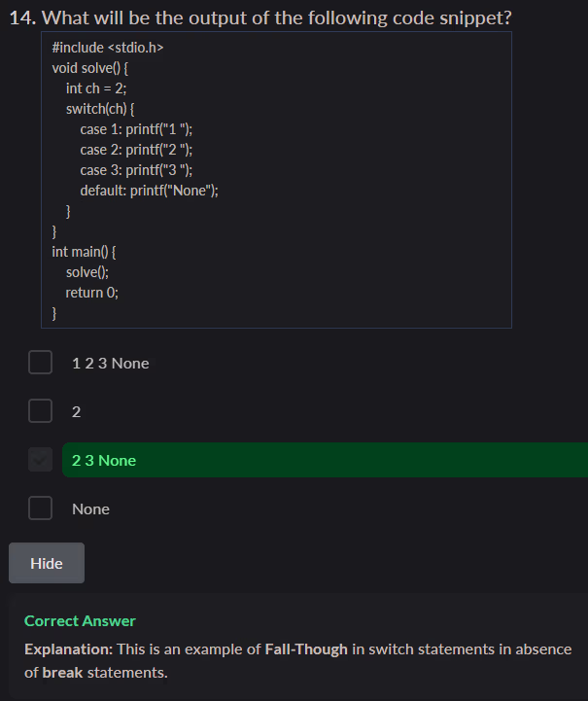The height and width of the screenshot is (701, 588).
Task: Click the bold "break" word in the explanation
Action: coord(62,672)
